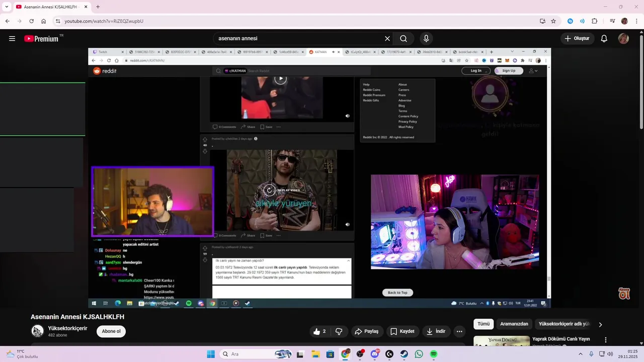Screen dimensions: 644x362
Task: Open a new Chrome tab
Action: click(x=98, y=7)
